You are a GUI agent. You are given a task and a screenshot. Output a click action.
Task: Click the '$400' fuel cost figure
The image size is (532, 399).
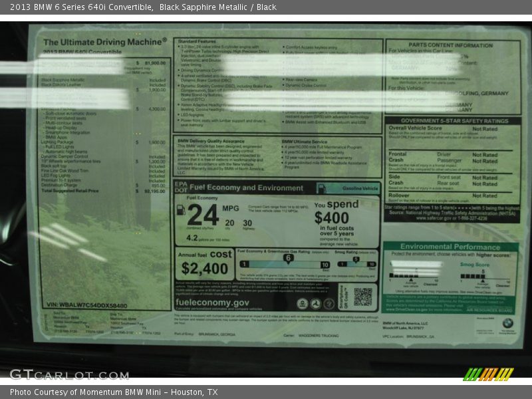point(331,218)
